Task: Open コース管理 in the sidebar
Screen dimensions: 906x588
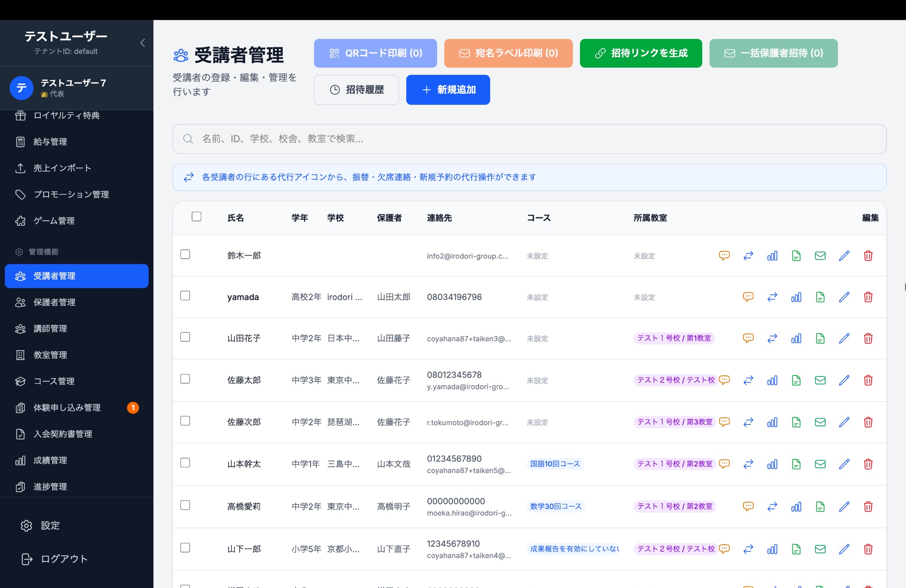Action: coord(54,381)
